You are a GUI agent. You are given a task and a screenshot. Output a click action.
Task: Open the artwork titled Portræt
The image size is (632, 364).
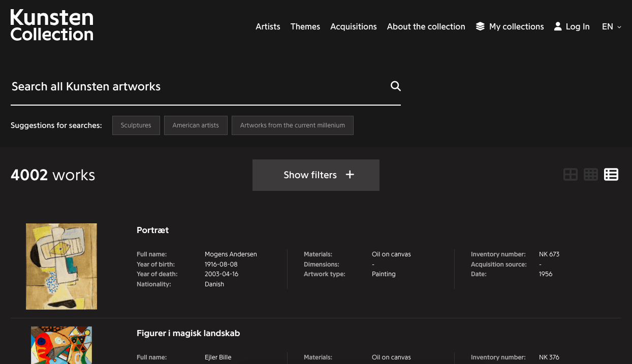coord(152,230)
